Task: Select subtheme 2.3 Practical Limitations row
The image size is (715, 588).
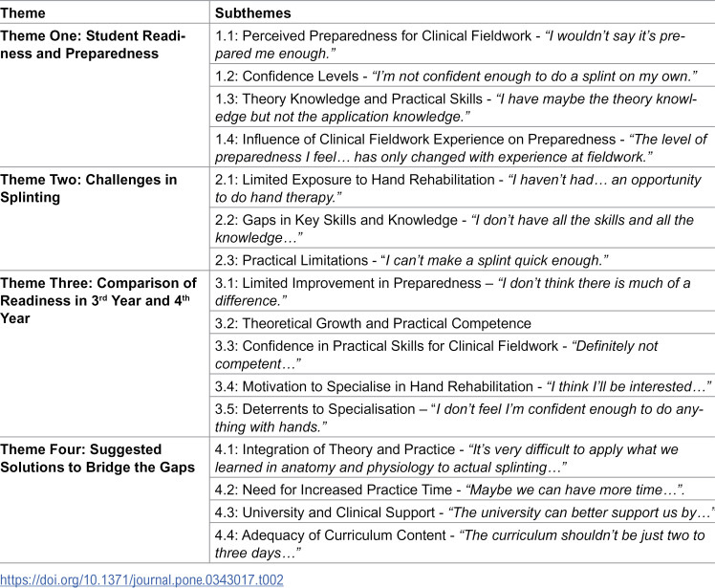Action: pyautogui.click(x=463, y=260)
